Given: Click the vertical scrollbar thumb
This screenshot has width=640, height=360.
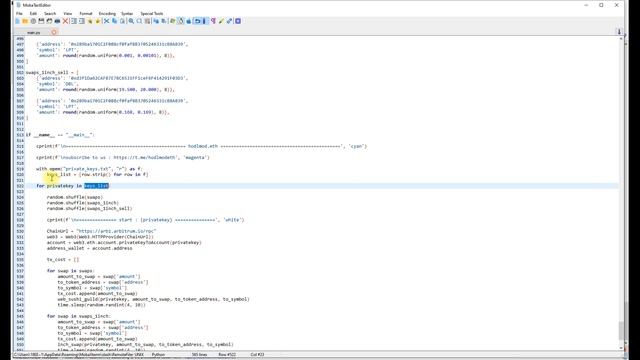Looking at the screenshot, I should point(621,331).
